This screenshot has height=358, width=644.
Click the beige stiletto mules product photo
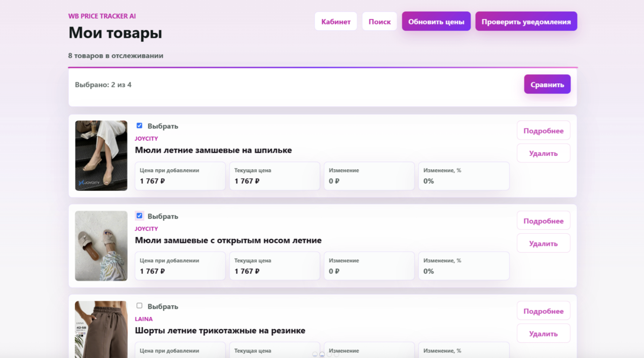tap(101, 156)
